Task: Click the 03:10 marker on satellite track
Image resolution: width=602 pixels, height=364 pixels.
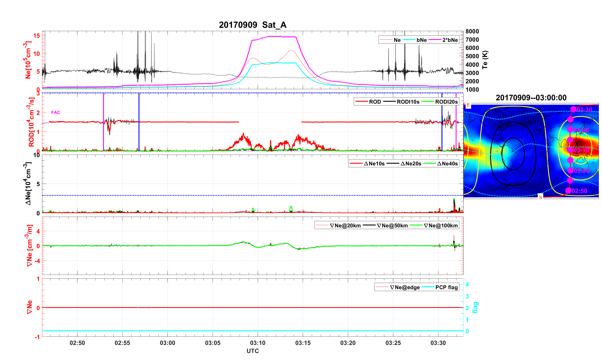Action: (570, 150)
